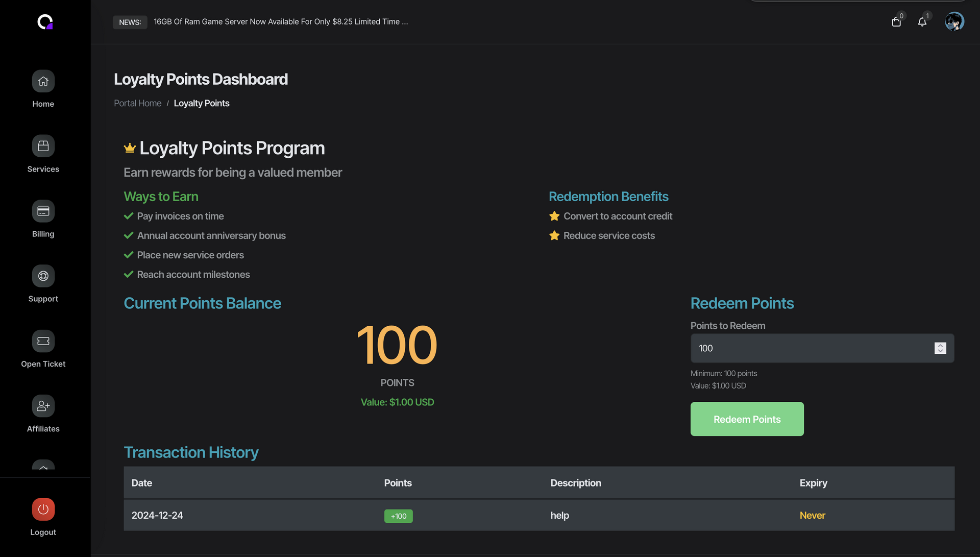The width and height of the screenshot is (980, 557).
Task: Open the Billing section icon
Action: pyautogui.click(x=43, y=211)
